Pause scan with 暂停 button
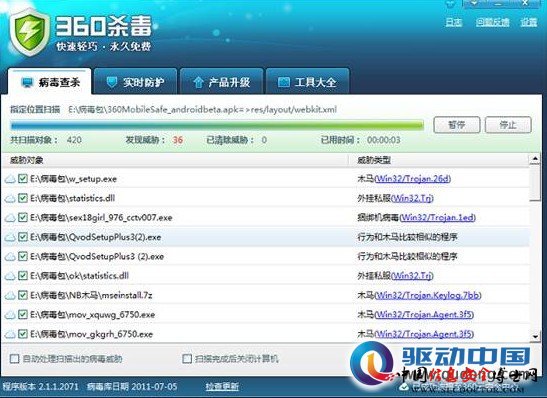This screenshot has width=547, height=398. pos(457,125)
